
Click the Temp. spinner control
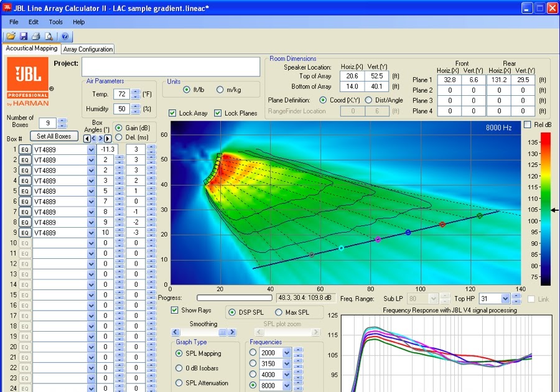tap(136, 94)
